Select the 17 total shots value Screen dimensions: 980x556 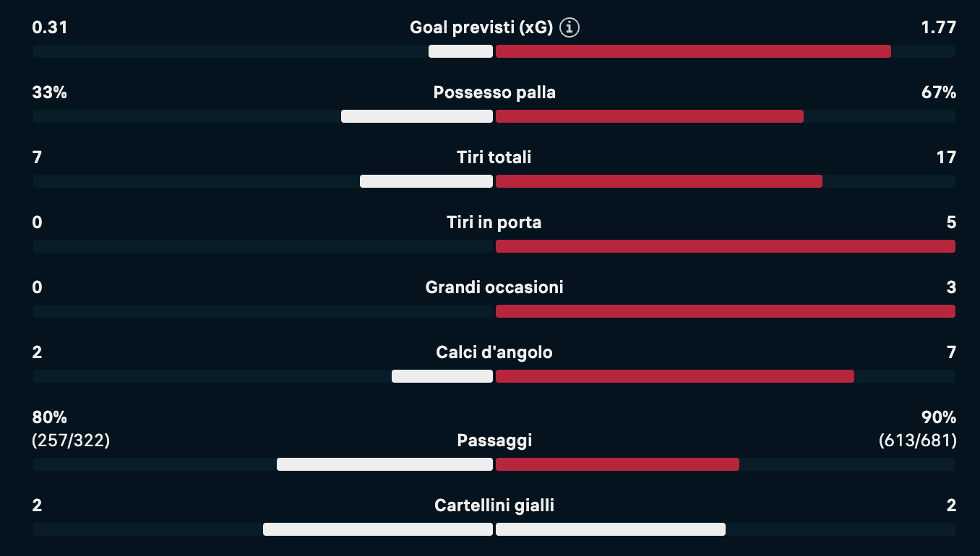click(946, 157)
